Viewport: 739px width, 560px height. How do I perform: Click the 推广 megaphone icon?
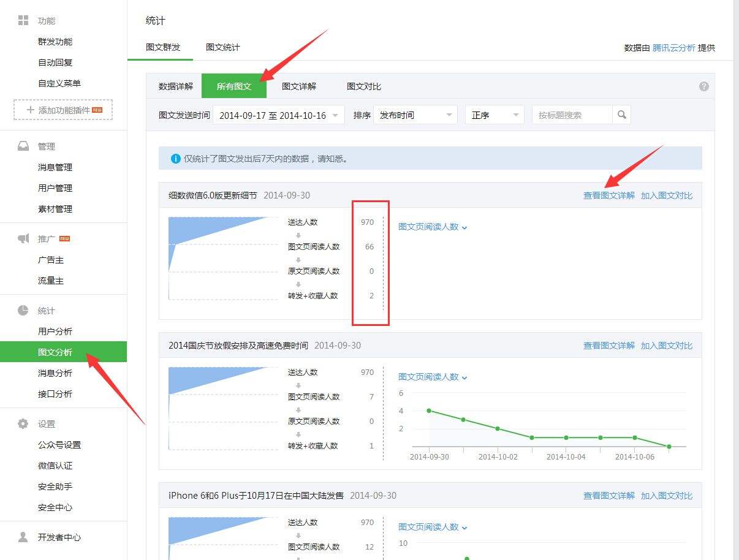pos(23,238)
